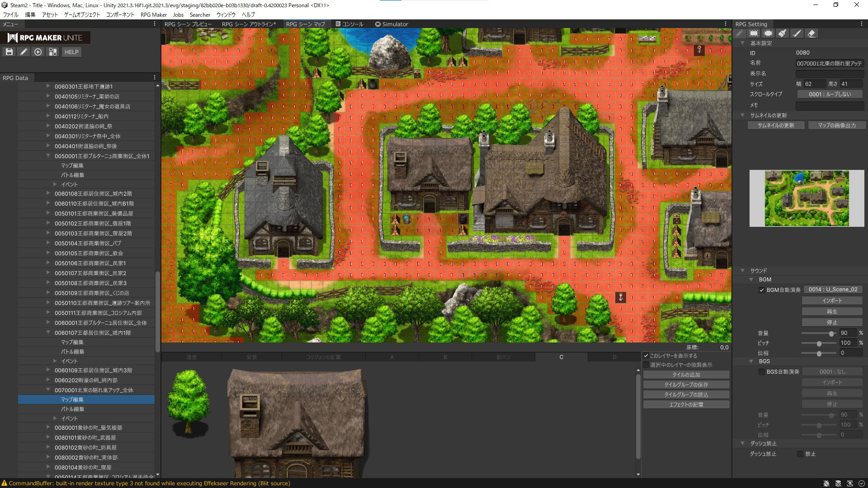Select the flood fill brush tool
Screen dimensions: 868x488
[x=783, y=33]
